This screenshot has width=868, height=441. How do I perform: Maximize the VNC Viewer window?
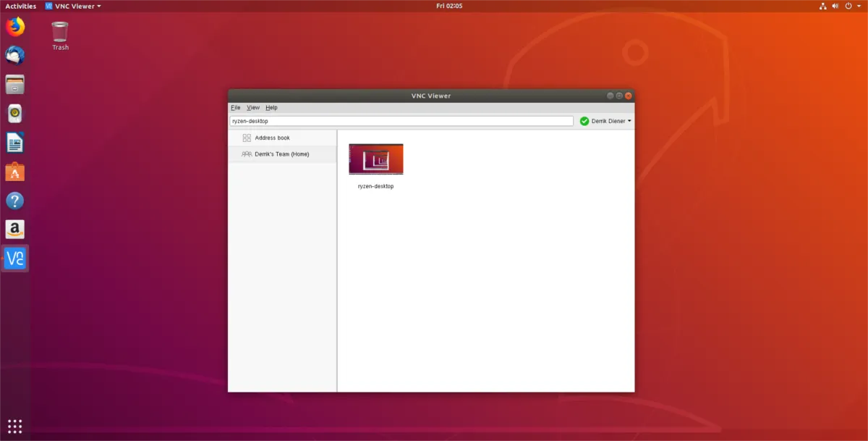pyautogui.click(x=620, y=96)
